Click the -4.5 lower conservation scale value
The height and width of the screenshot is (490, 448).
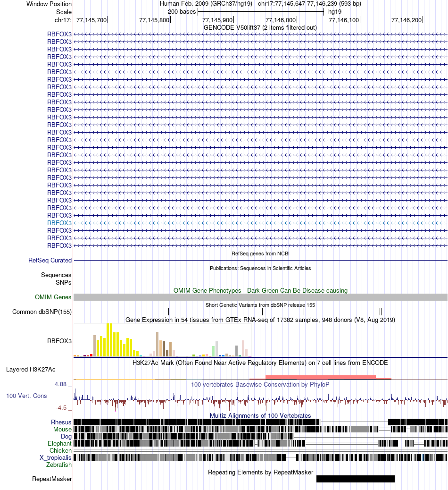[x=61, y=408]
